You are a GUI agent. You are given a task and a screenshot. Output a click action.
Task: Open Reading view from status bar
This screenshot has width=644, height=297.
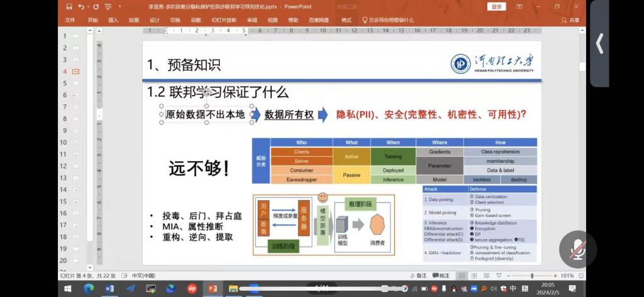(x=486, y=276)
